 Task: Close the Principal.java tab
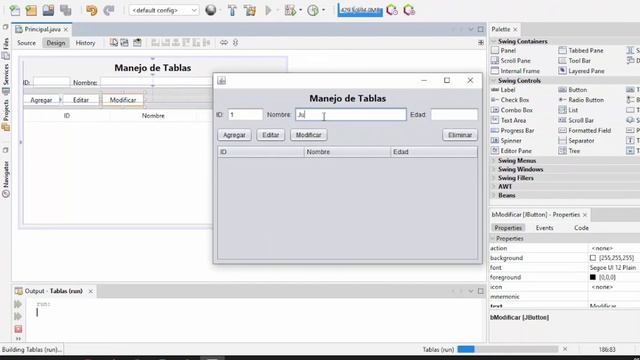pyautogui.click(x=66, y=29)
